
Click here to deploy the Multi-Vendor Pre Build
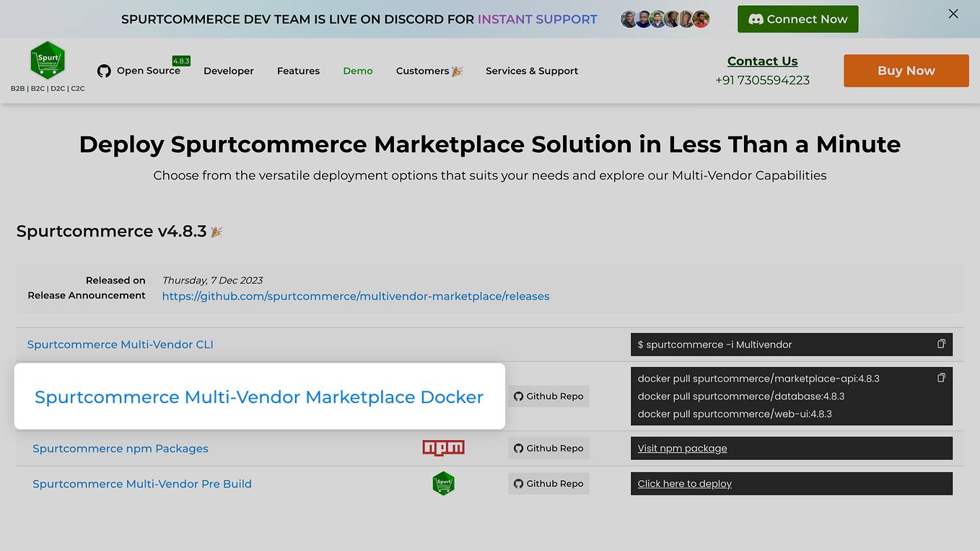[684, 483]
